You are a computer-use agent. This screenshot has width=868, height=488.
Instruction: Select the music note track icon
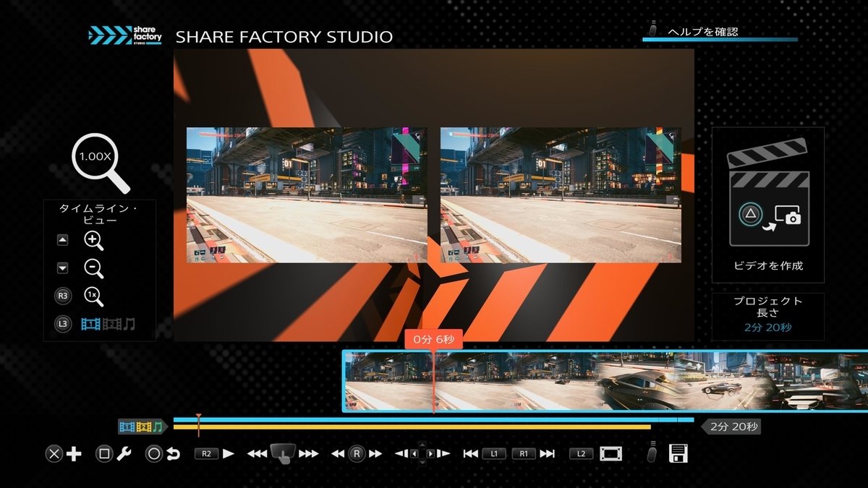(129, 324)
